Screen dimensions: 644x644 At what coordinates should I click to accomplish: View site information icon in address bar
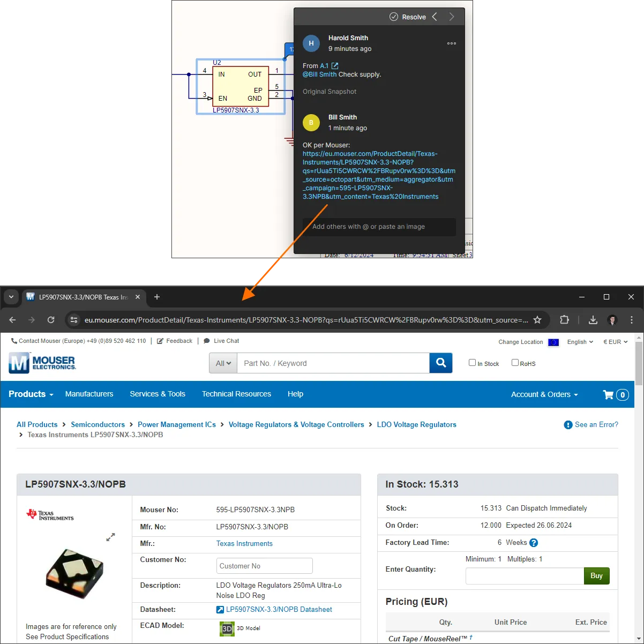74,320
